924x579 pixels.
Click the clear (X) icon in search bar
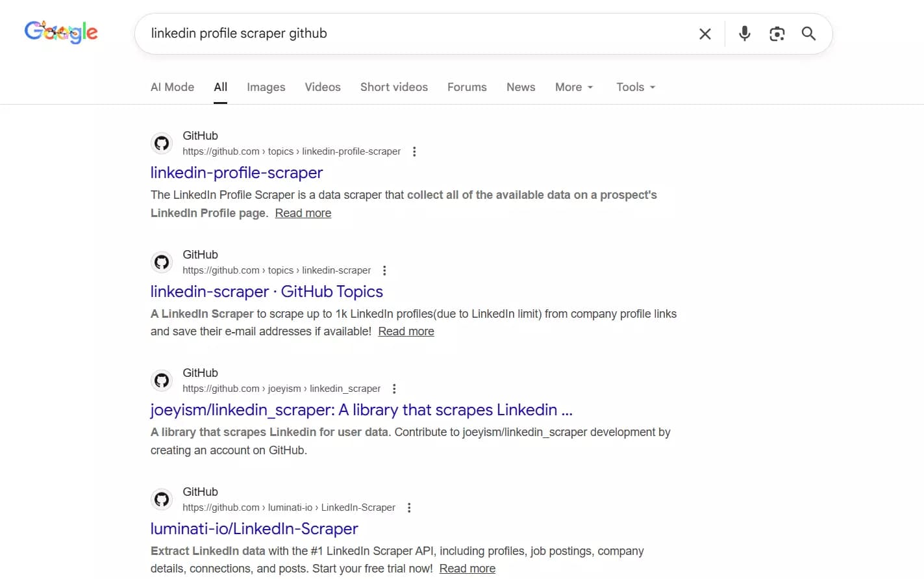pos(705,33)
